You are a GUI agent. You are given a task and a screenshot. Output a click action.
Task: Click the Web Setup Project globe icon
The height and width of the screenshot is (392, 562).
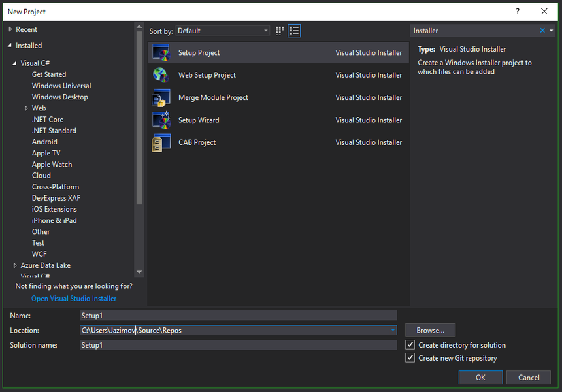(x=161, y=75)
